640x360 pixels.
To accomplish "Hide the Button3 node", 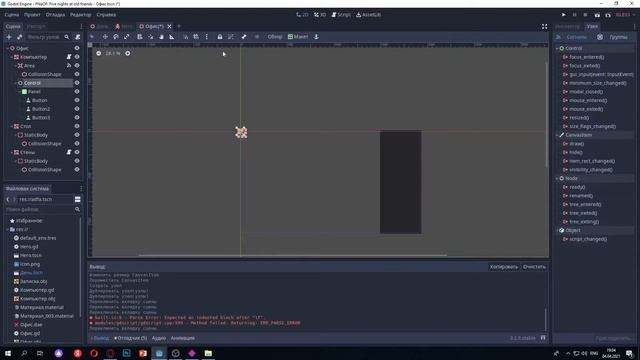I will tap(77, 118).
